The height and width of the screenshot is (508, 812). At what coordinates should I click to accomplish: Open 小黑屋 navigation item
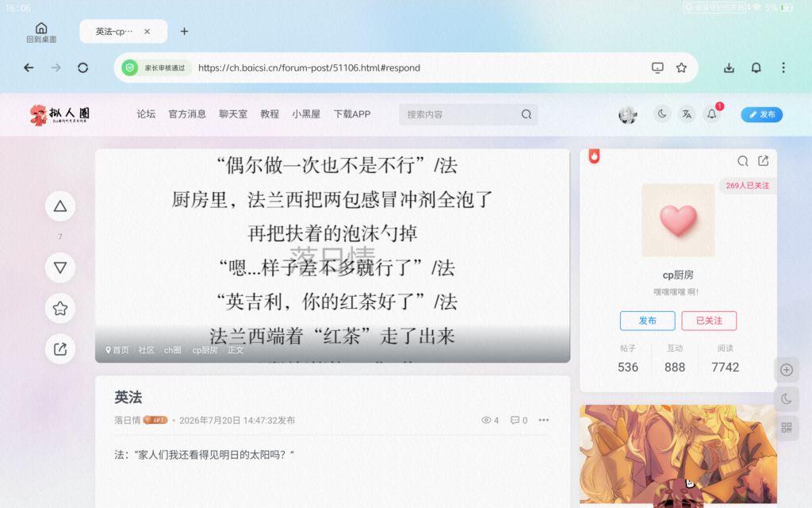click(306, 114)
